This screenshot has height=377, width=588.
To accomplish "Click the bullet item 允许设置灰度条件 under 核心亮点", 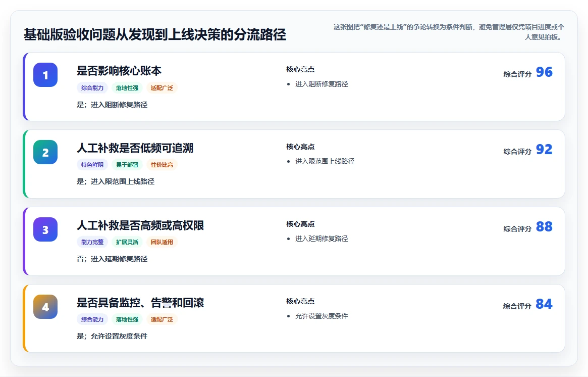I will [x=322, y=316].
